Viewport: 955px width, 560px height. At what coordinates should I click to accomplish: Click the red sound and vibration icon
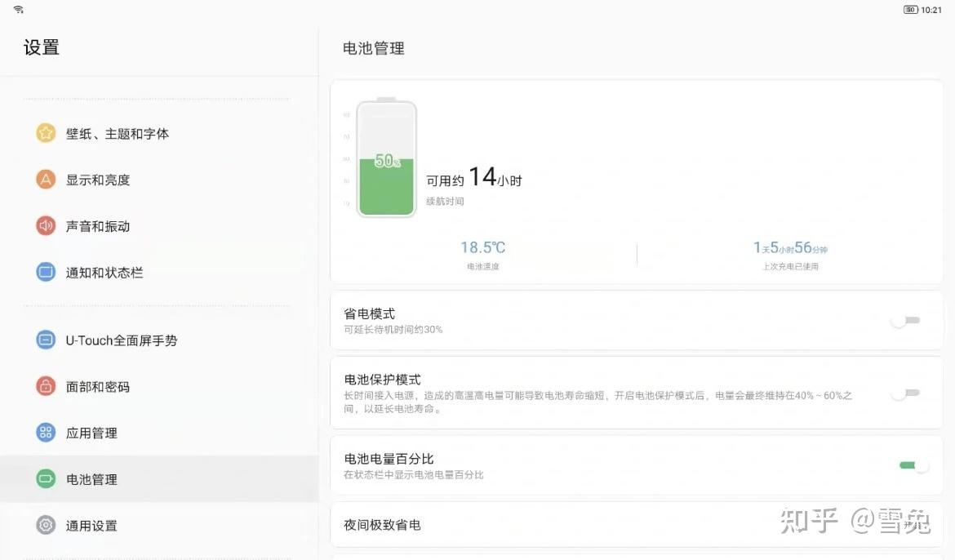click(46, 225)
